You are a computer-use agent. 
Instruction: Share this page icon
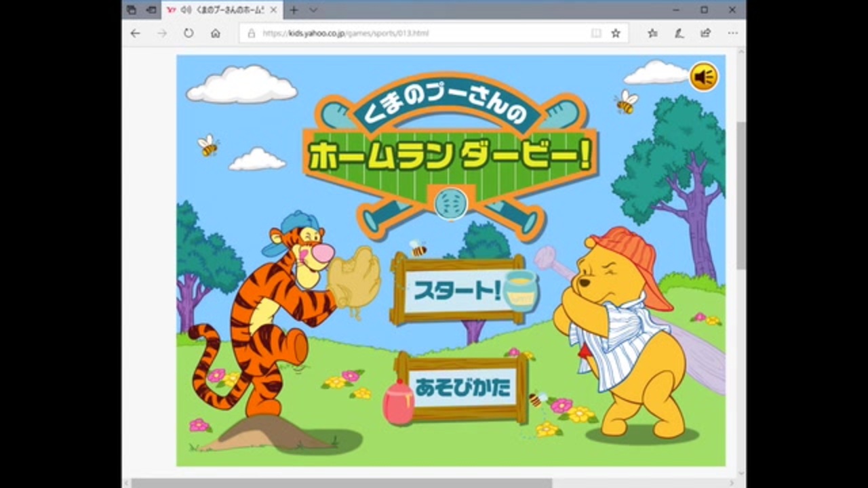click(705, 33)
